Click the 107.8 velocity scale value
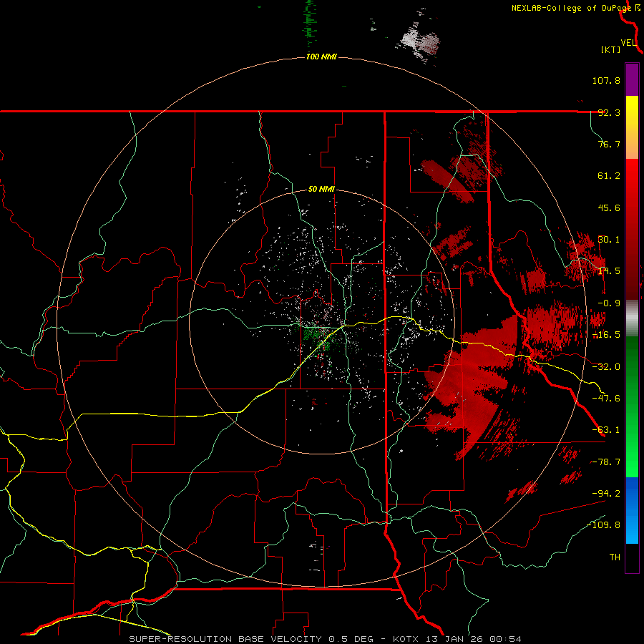This screenshot has width=644, height=644. click(x=606, y=81)
